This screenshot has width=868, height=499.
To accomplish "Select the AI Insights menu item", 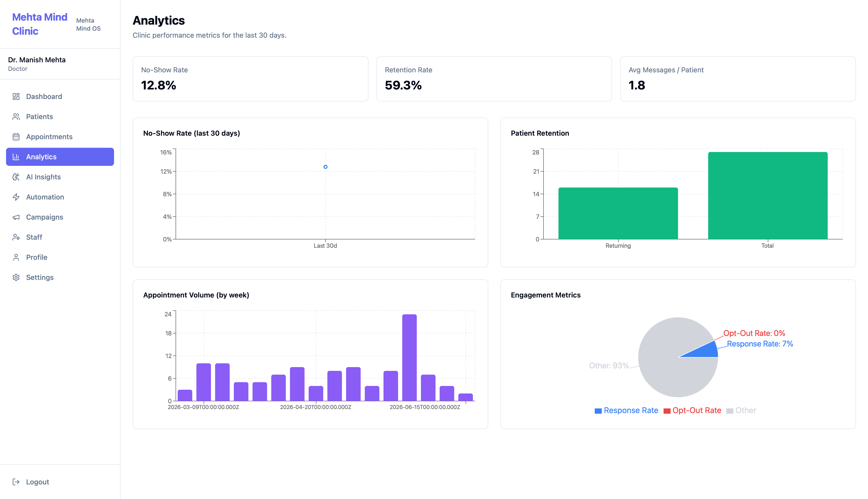I will click(60, 177).
